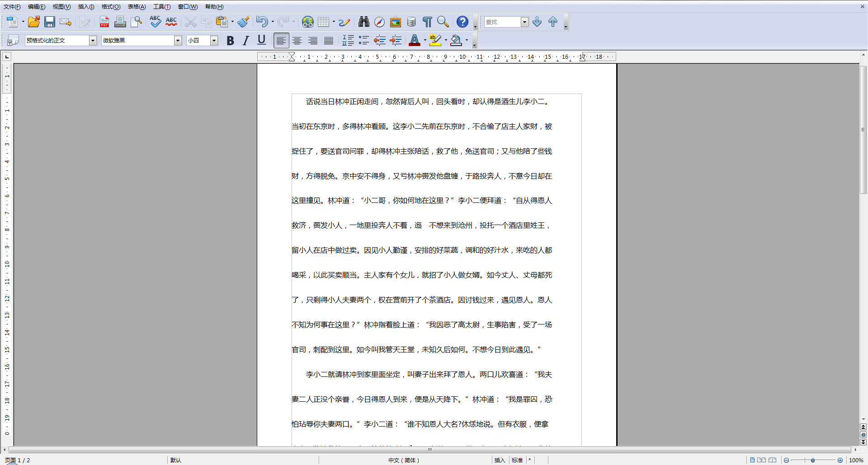Open Styles and Formatting window icon
This screenshot has height=465, width=868.
pos(13,40)
